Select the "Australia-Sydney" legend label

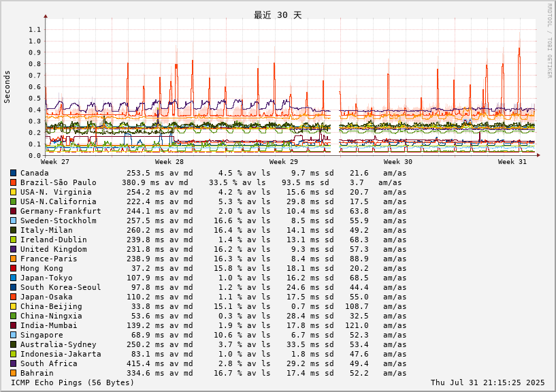click(x=58, y=344)
